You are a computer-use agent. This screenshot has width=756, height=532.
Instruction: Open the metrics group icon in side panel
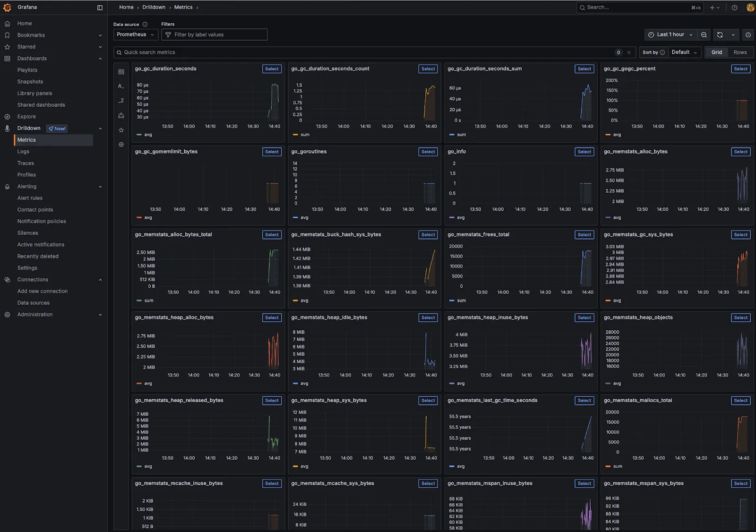pyautogui.click(x=121, y=71)
